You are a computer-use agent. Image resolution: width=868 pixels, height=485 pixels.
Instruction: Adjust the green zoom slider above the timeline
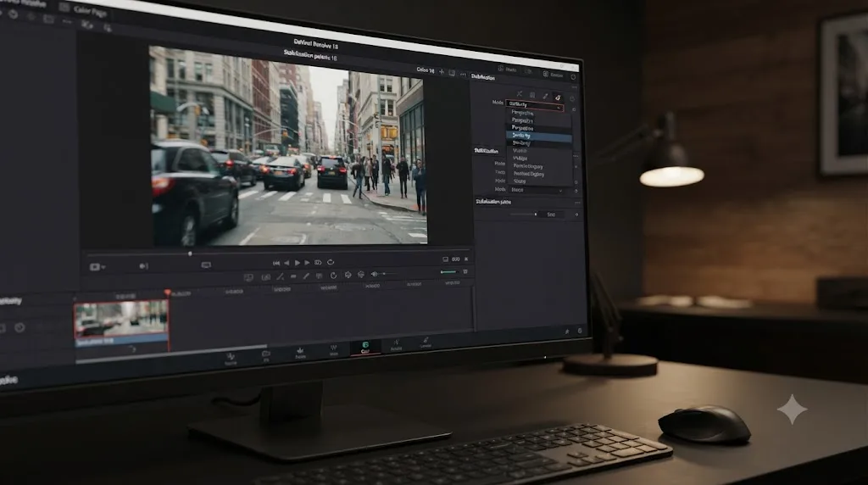click(449, 272)
